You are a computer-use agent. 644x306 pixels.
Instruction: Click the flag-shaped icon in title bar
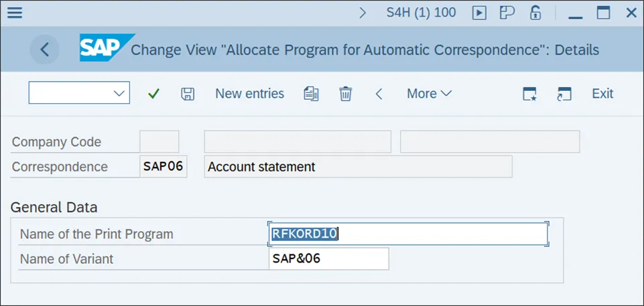click(x=507, y=13)
